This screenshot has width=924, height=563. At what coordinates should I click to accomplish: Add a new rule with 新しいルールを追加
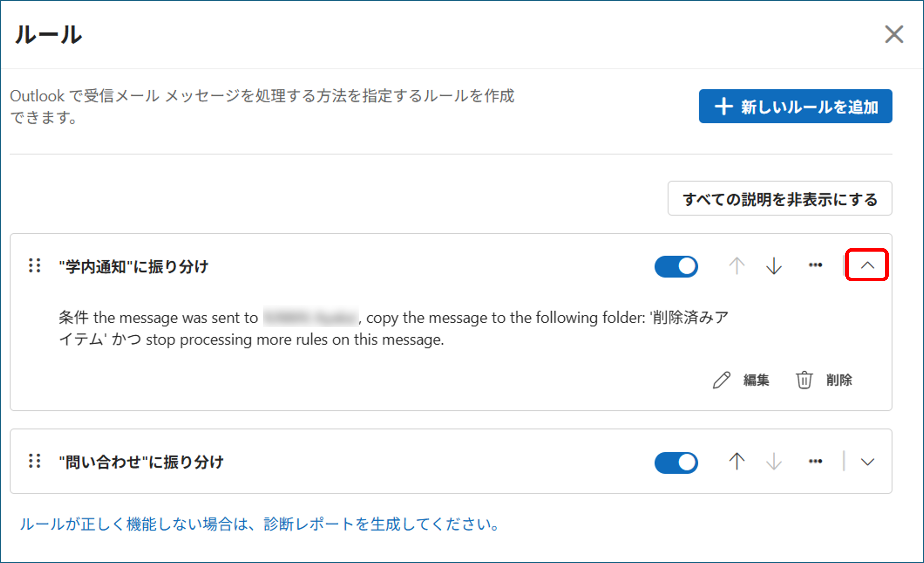(x=795, y=106)
